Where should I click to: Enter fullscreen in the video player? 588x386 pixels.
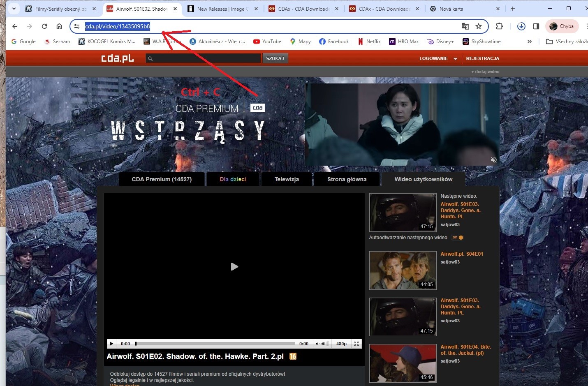[357, 344]
